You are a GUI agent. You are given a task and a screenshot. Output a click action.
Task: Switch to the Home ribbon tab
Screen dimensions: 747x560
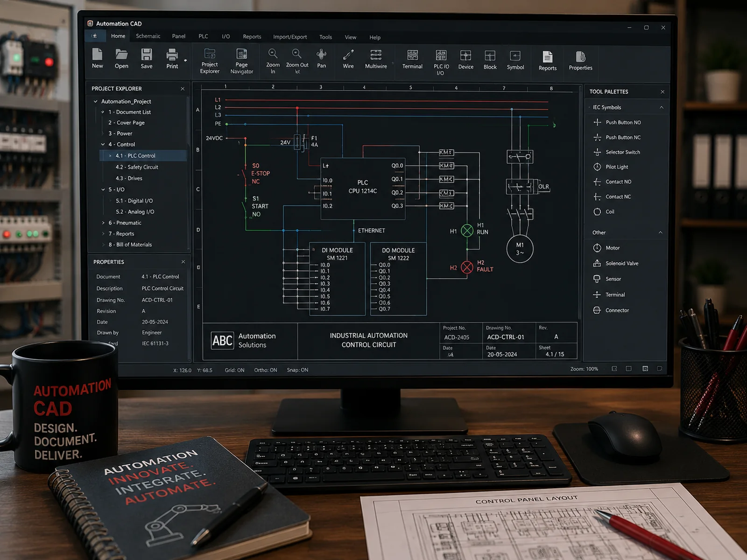(x=118, y=36)
